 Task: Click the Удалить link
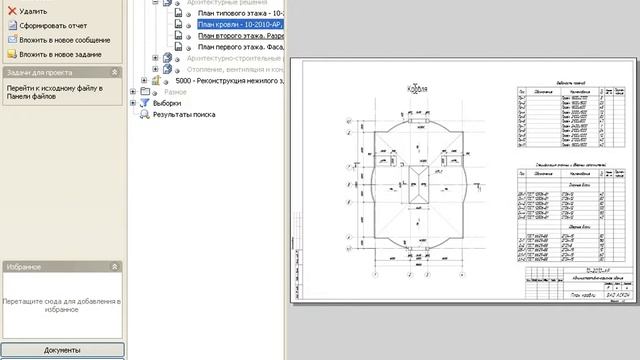coord(33,11)
